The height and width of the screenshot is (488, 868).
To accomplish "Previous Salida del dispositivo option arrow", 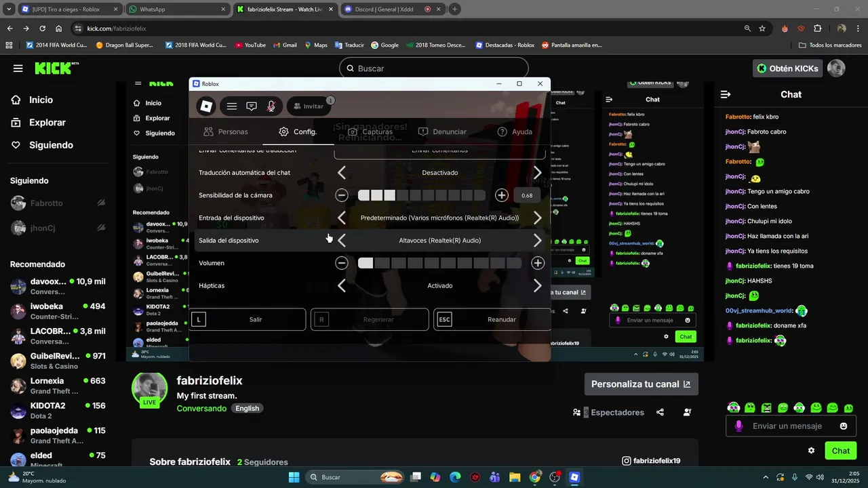I will 342,240.
